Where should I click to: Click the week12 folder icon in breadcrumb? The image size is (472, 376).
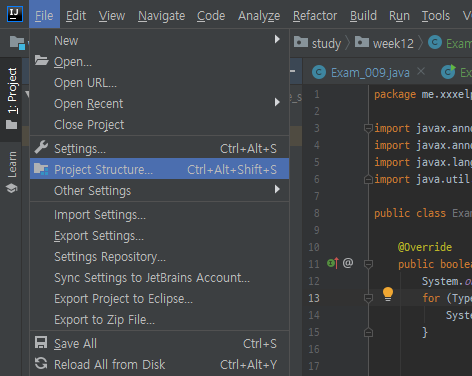coord(362,42)
